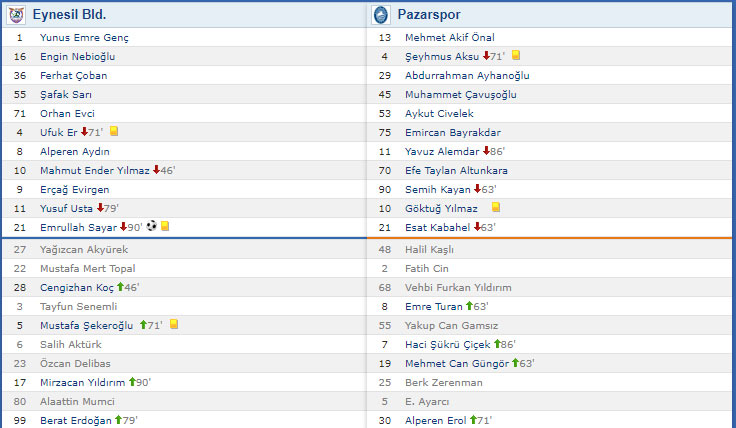The width and height of the screenshot is (736, 428).
Task: Click red sub-out arrow beside Yavuz Alemdar
Action: coord(485,151)
